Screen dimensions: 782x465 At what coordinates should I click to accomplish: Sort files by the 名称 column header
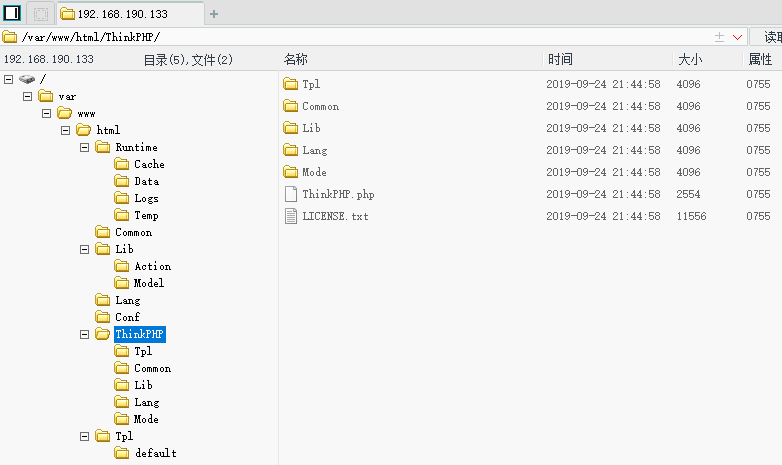tap(295, 59)
